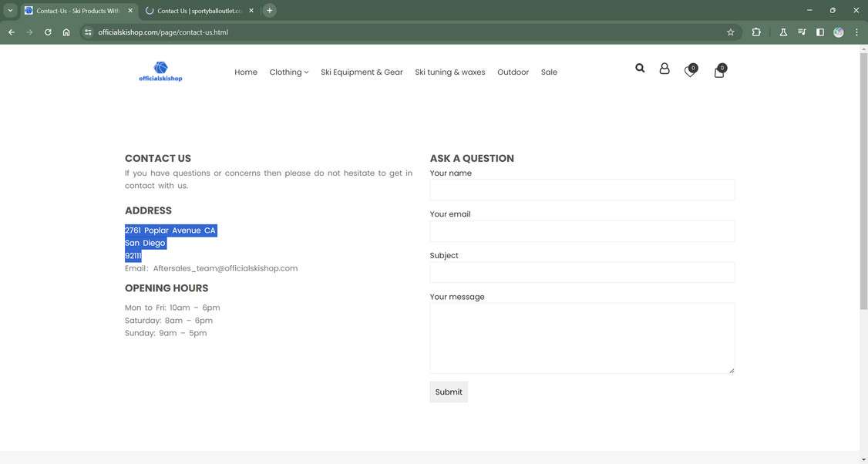
Task: Minimize the browser window
Action: pos(809,11)
